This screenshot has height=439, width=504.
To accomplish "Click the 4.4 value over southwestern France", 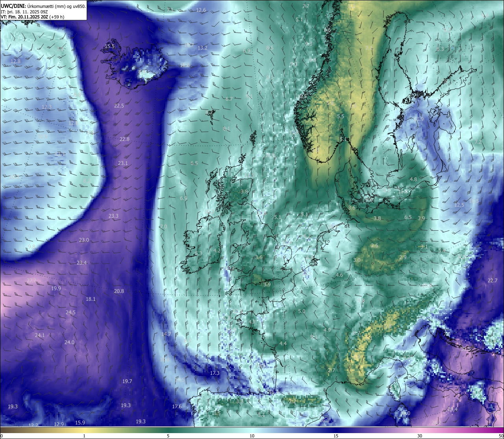I will [283, 343].
